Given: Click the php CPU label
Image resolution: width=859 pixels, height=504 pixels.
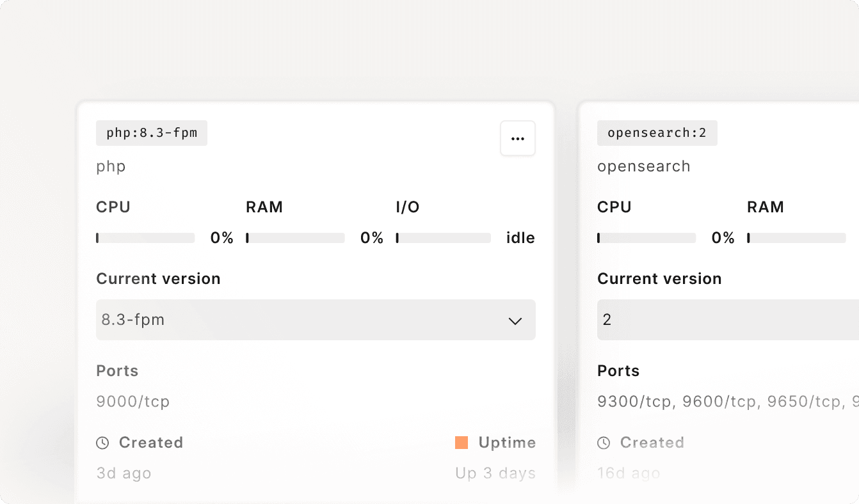Looking at the screenshot, I should coord(113,207).
